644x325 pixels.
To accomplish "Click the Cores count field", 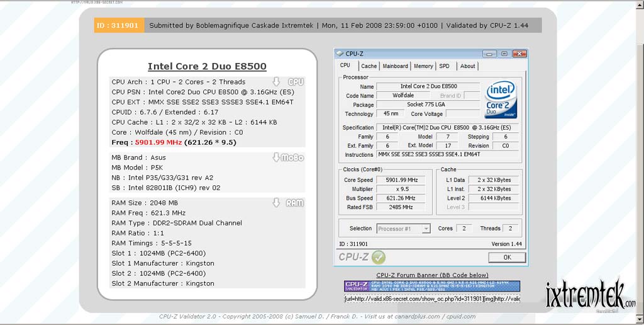I will tap(464, 229).
